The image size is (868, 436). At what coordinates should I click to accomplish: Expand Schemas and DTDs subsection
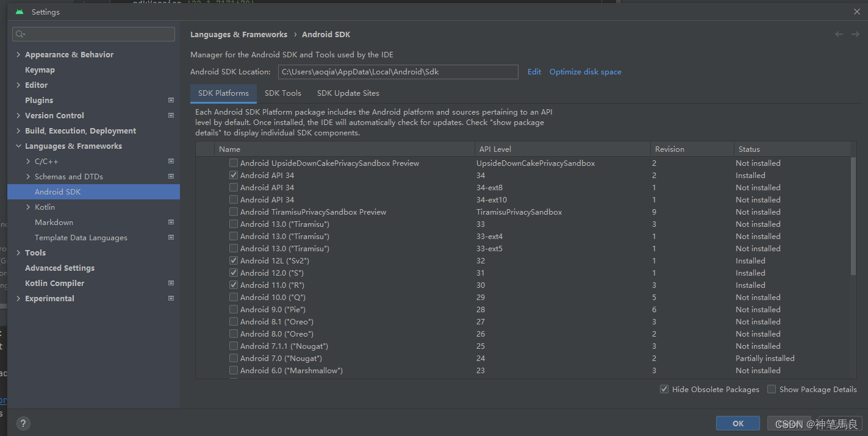tap(28, 176)
